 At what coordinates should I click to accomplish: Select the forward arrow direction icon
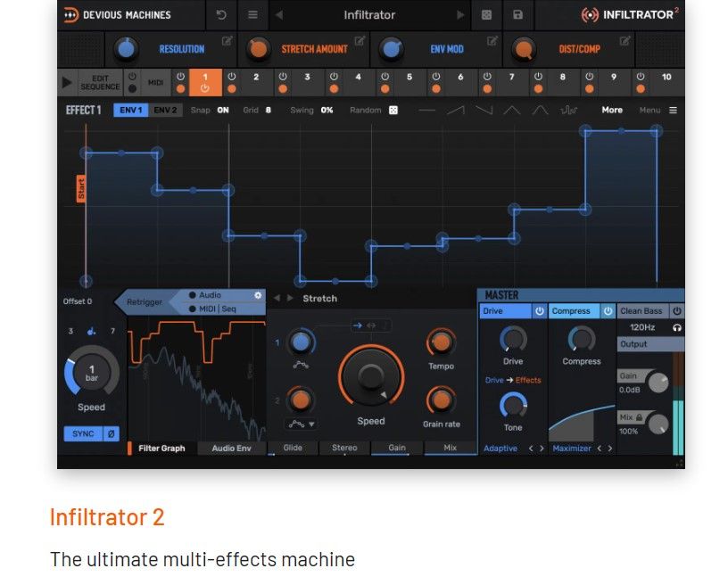pos(357,325)
